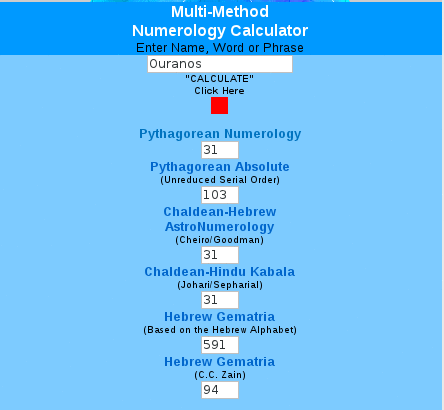Click Hebrew Gematria heading above C.C. Zain
The height and width of the screenshot is (410, 444).
click(x=220, y=362)
